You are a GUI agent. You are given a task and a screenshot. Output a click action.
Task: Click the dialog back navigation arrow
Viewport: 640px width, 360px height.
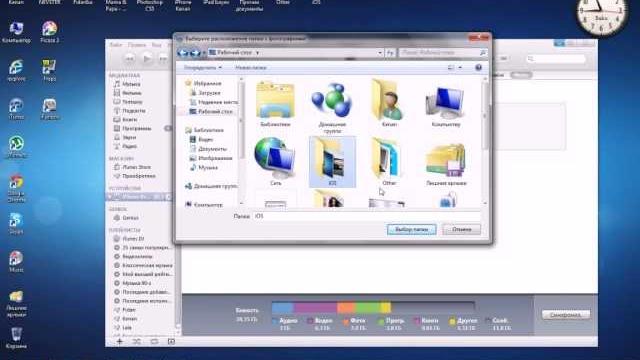click(x=183, y=53)
